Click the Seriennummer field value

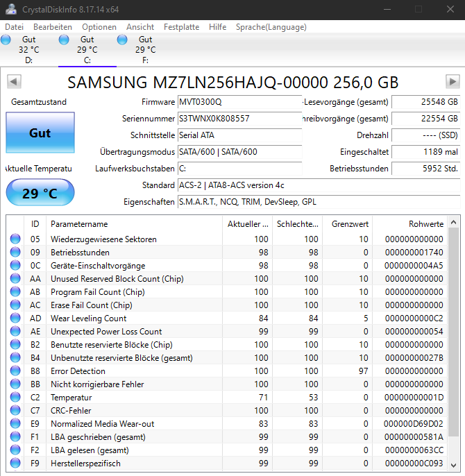(x=239, y=119)
